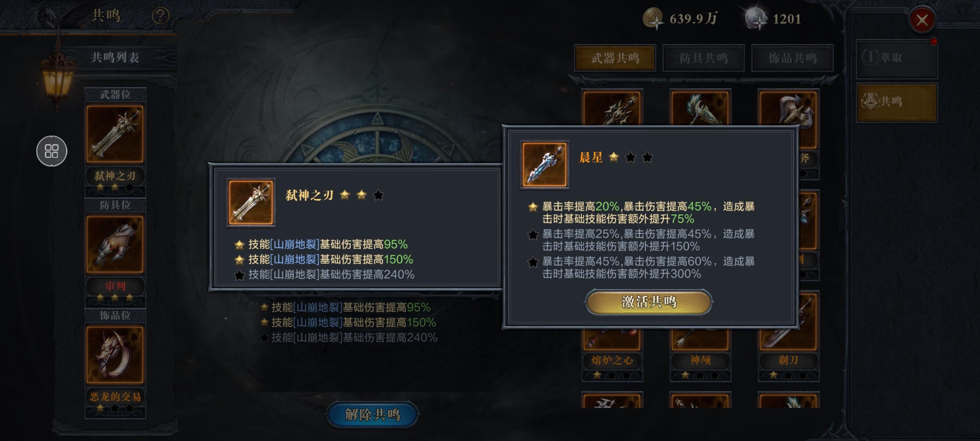The image size is (980, 441).
Task: Open the floating grid menu button
Action: coord(52,151)
